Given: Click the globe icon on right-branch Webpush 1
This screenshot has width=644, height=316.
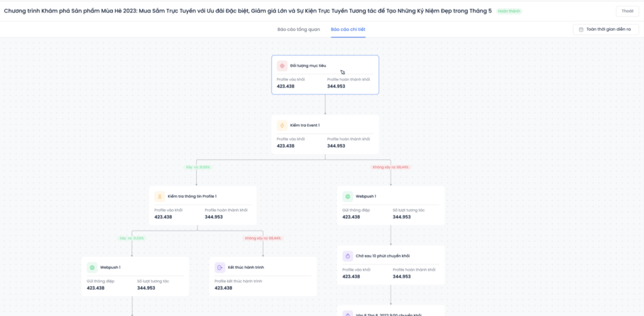Looking at the screenshot, I should point(348,196).
